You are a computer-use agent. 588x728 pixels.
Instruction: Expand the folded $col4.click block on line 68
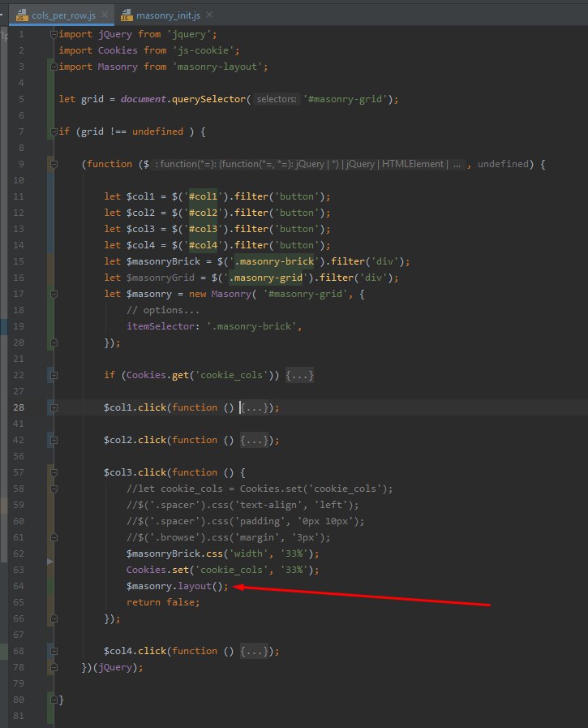coord(54,651)
